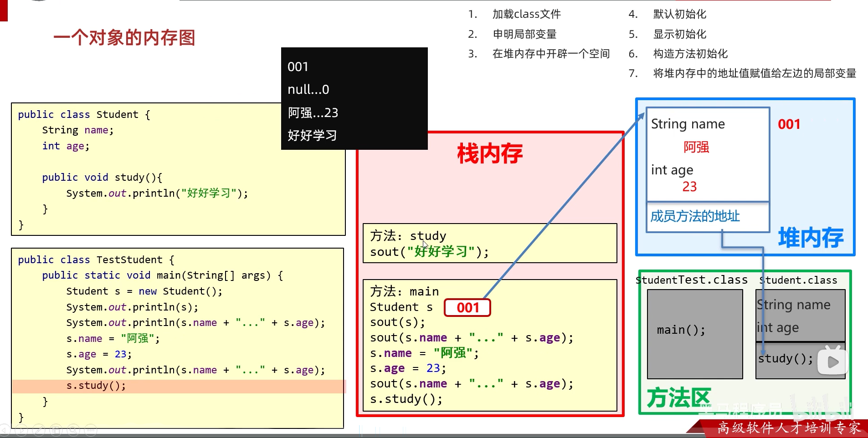Viewport: 868px width, 438px height.
Task: Click step 3 在堆内存中开辟一个空间
Action: point(551,54)
